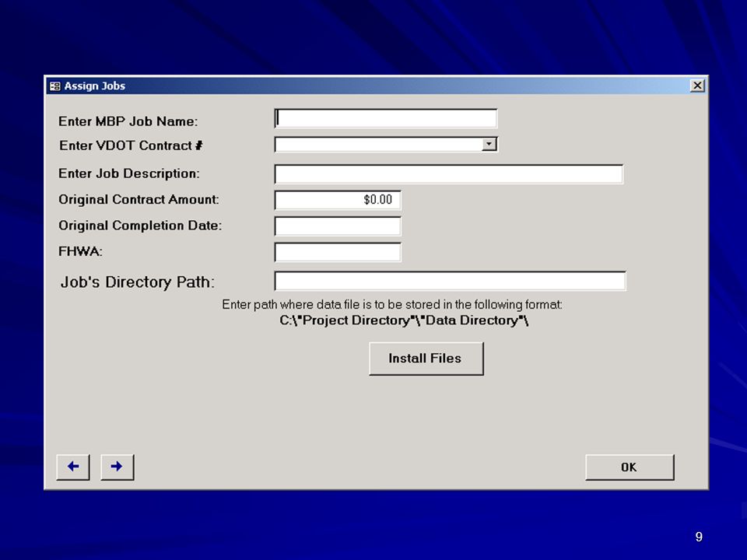This screenshot has width=747, height=560.
Task: Click the Install Files button
Action: coord(426,359)
